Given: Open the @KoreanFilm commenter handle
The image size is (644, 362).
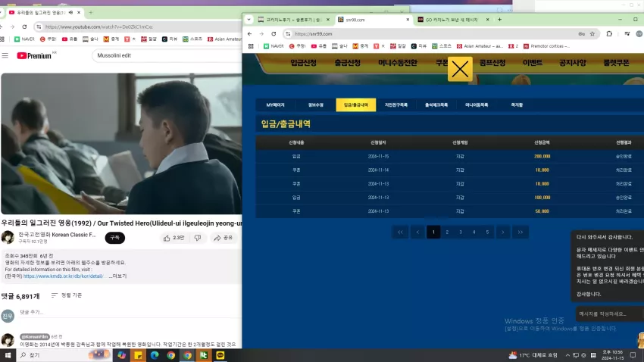Looking at the screenshot, I should point(35,336).
